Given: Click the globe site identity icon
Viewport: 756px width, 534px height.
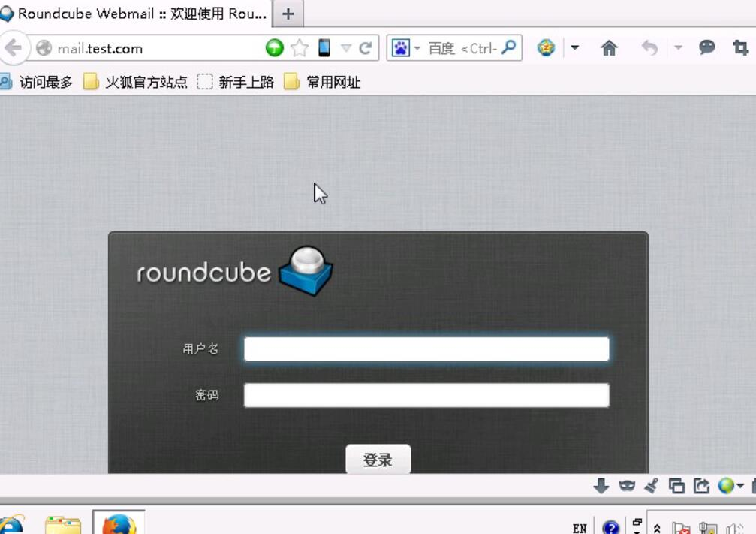Looking at the screenshot, I should pyautogui.click(x=44, y=48).
